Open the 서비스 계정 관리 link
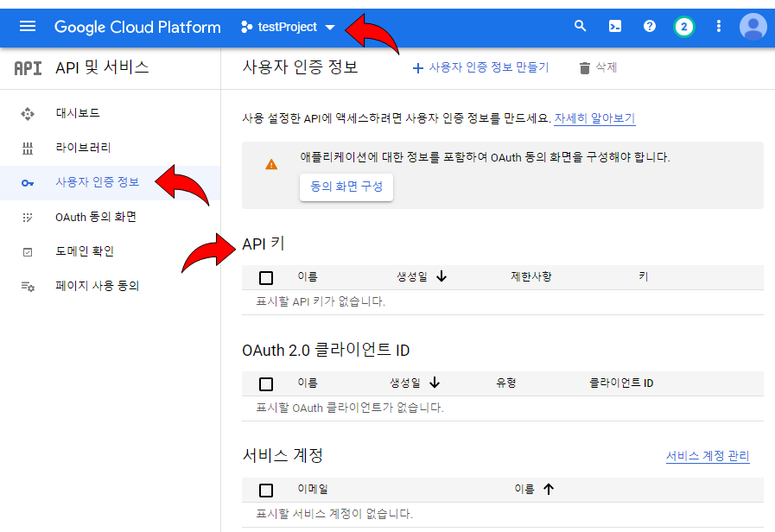The image size is (775, 532). click(x=708, y=456)
